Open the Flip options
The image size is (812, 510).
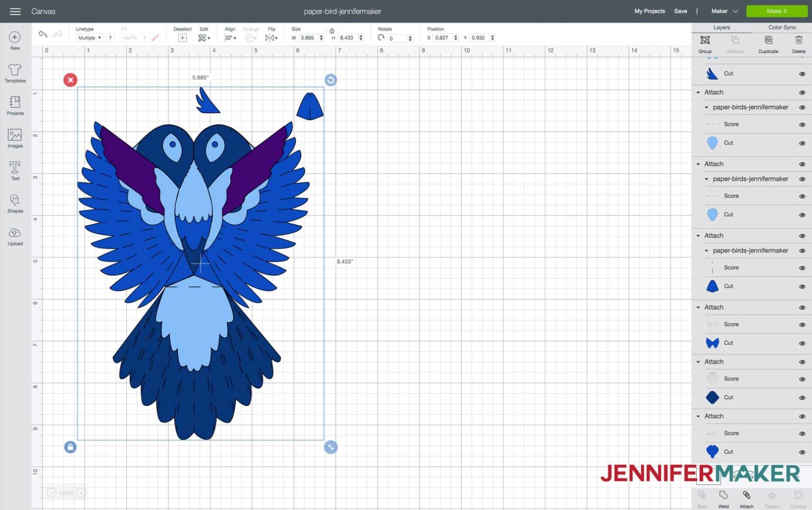pos(271,38)
